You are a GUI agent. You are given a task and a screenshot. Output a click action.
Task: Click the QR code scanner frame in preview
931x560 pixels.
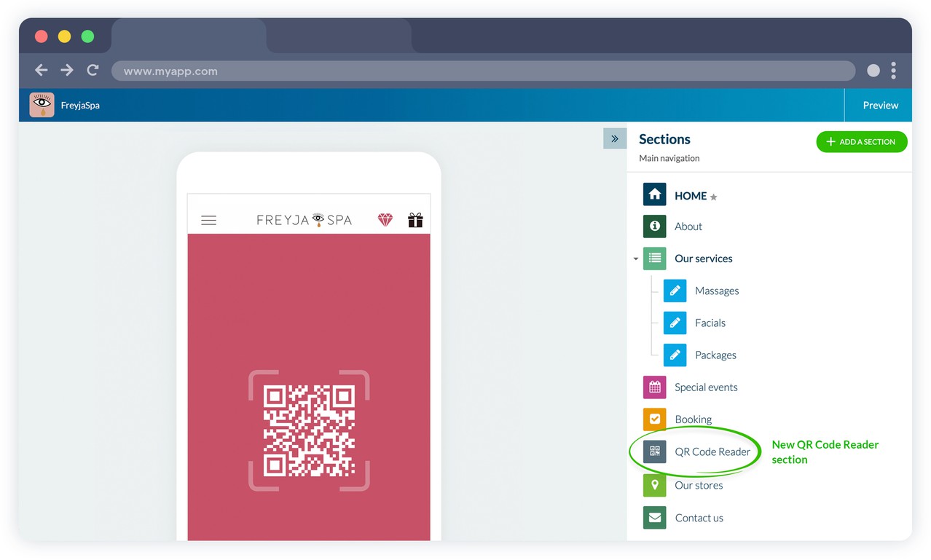[309, 430]
